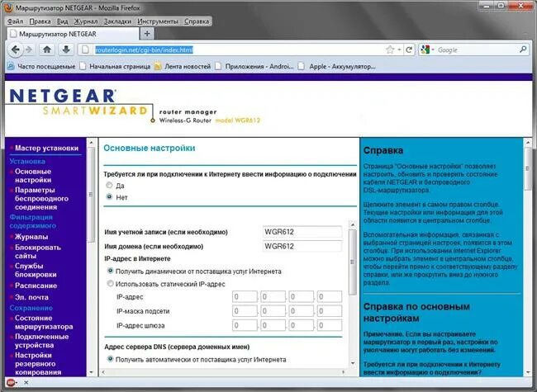Screen dimensions: 537x392
Task: Click the help panel vertical scrollbar thumb
Action: (x=528, y=169)
